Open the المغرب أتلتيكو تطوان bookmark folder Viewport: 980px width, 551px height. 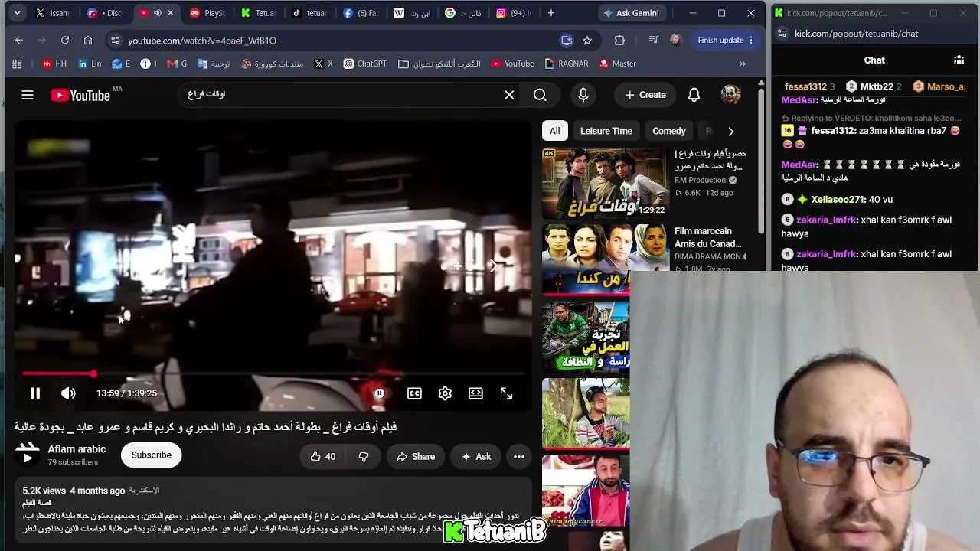coord(439,64)
